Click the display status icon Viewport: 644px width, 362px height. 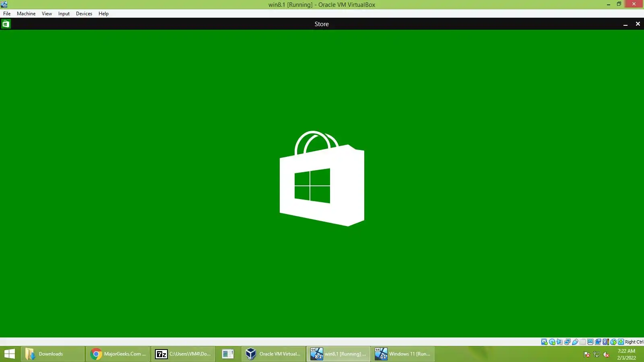[x=590, y=342]
